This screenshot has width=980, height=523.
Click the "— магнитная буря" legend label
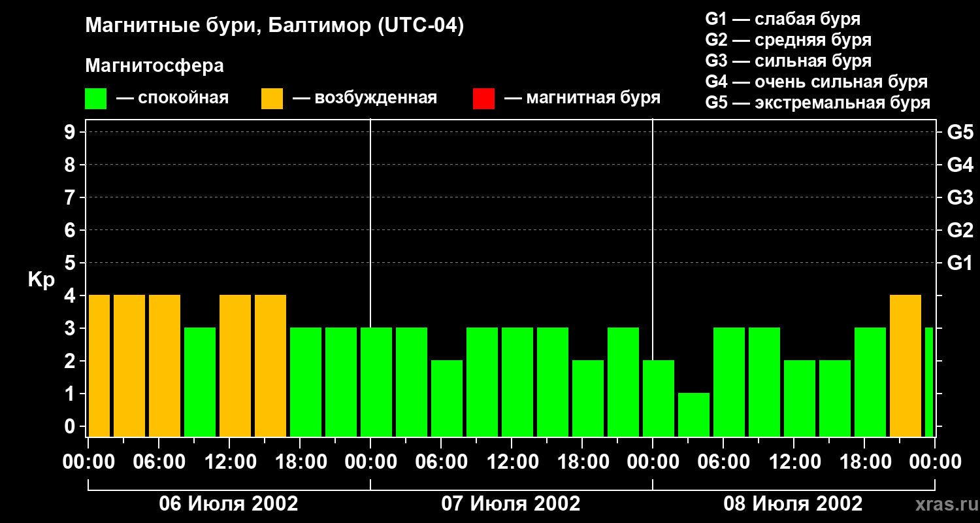583,98
